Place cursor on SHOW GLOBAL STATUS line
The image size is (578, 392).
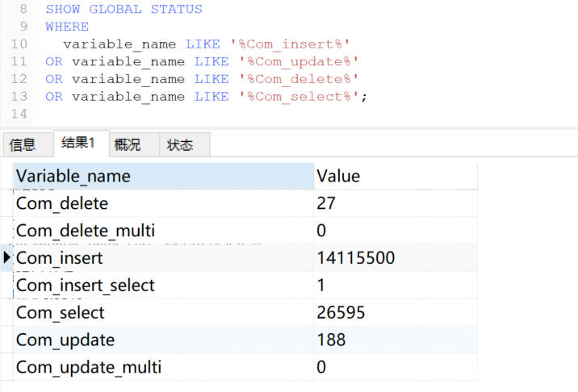pyautogui.click(x=124, y=9)
